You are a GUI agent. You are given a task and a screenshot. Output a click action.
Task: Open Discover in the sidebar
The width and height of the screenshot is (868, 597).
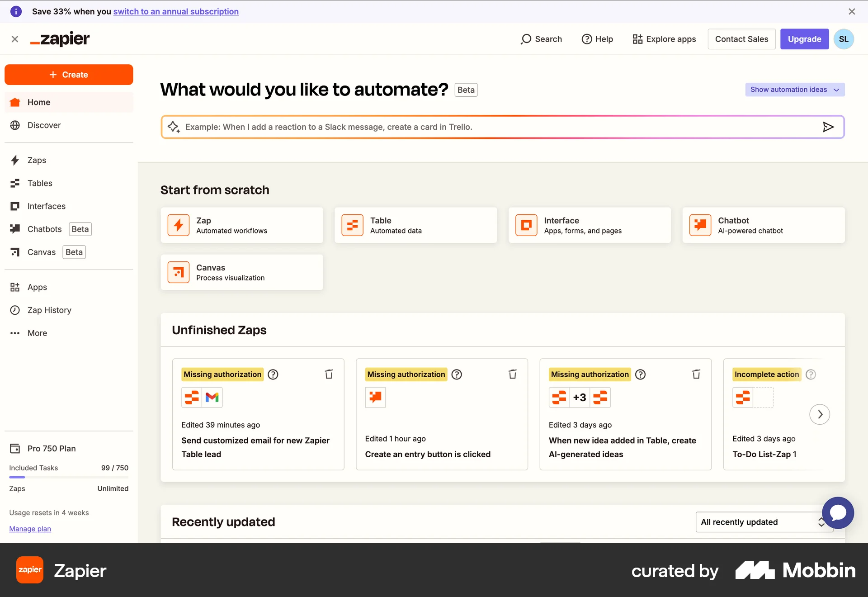[x=69, y=125]
